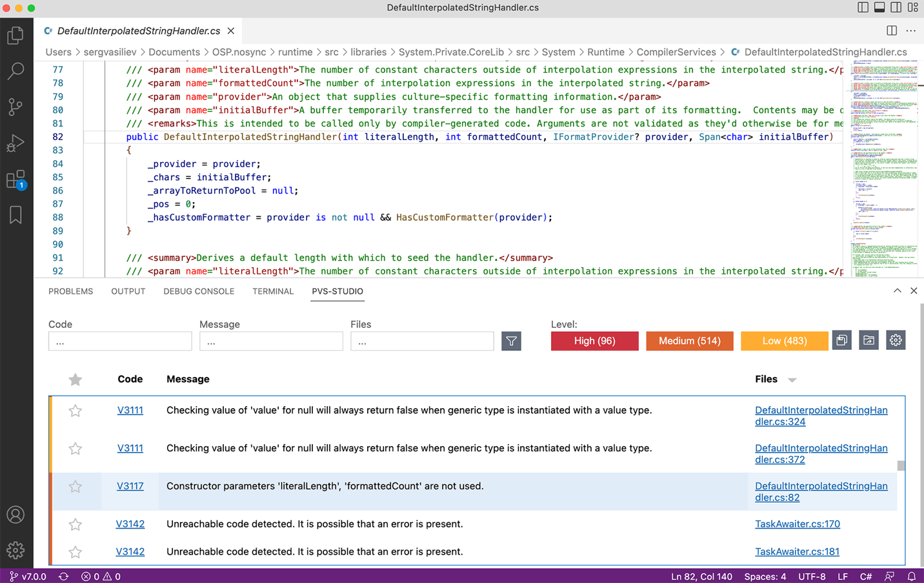924x583 pixels.
Task: Toggle secondary sidebar layout icon
Action: pyautogui.click(x=896, y=8)
